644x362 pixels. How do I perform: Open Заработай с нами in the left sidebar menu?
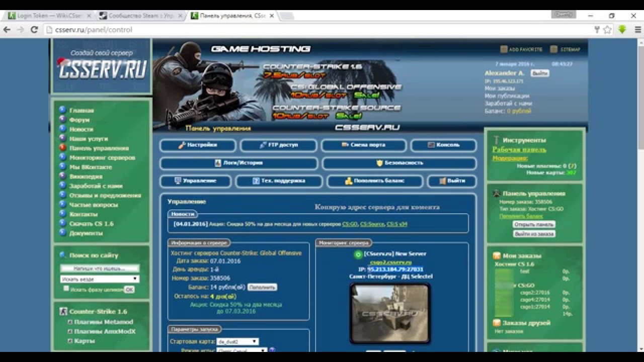click(96, 186)
